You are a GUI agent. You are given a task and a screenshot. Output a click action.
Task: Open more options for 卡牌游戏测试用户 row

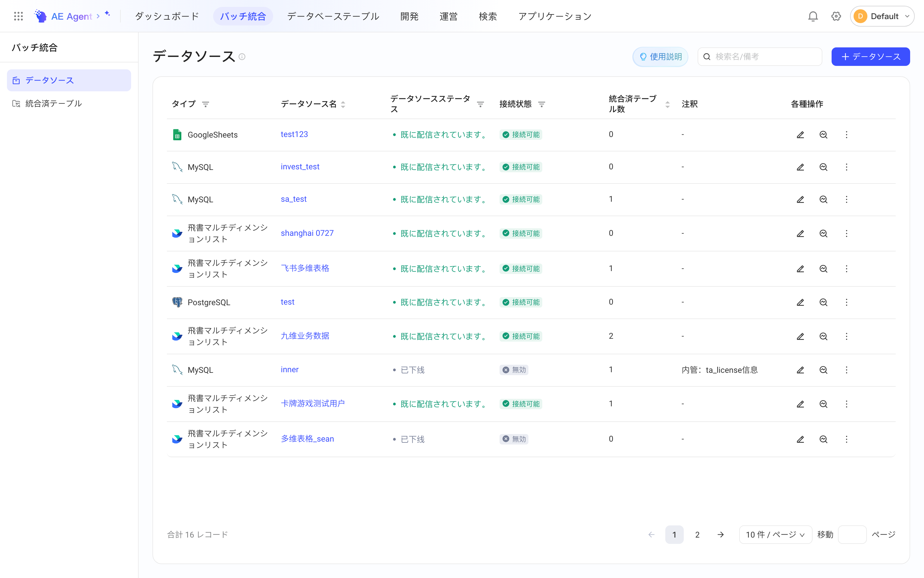847,404
